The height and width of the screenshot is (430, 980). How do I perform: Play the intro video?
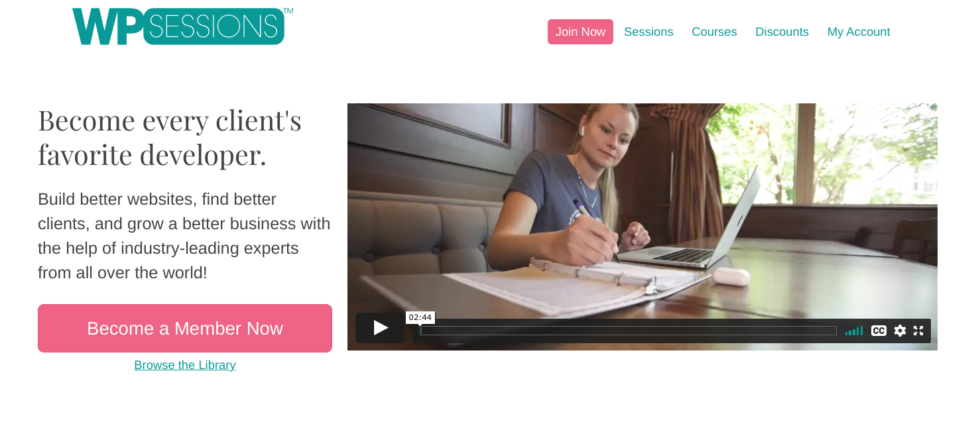click(380, 328)
